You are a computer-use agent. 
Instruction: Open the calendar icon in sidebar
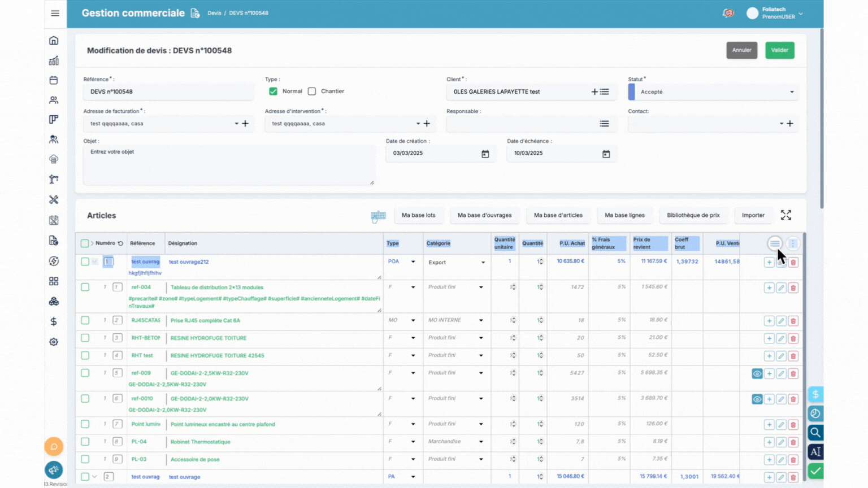coord(54,80)
